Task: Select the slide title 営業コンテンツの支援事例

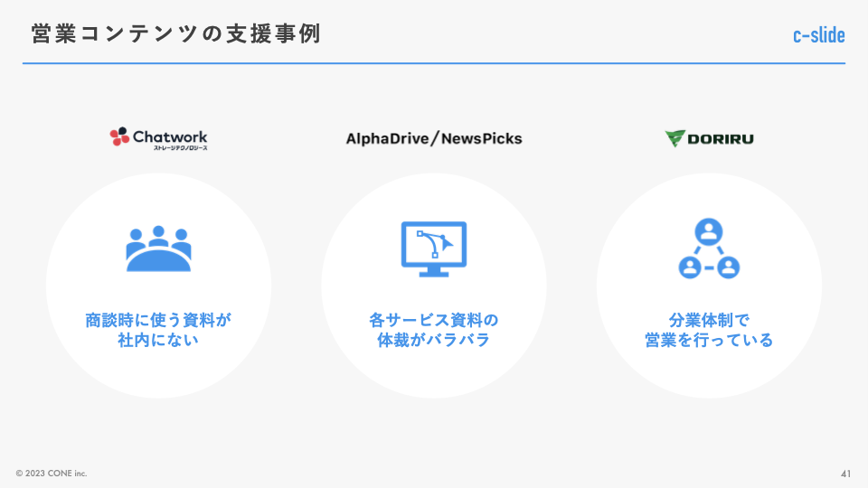Action: coord(175,34)
